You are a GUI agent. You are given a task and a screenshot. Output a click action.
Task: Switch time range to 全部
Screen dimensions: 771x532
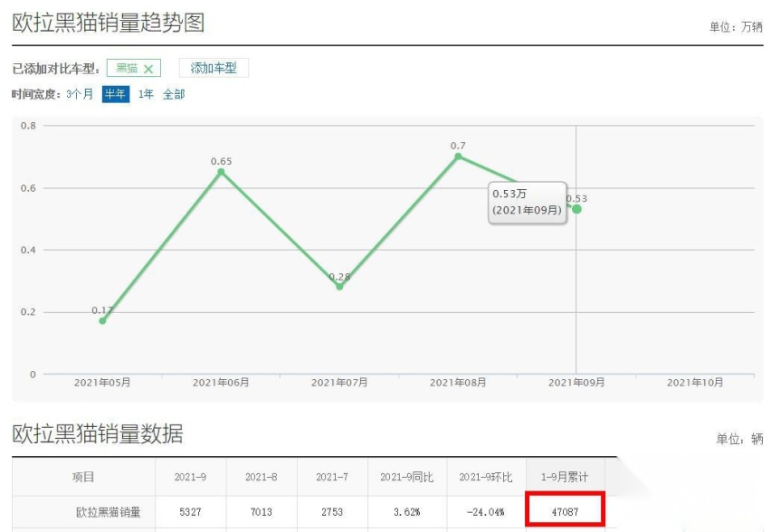click(x=174, y=94)
